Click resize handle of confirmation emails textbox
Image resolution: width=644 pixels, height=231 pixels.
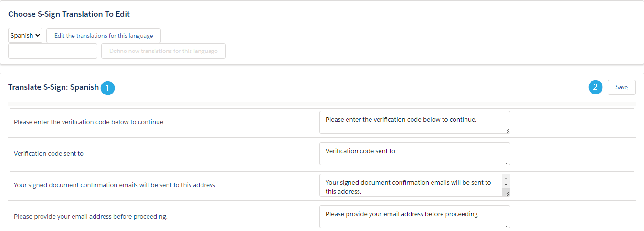coord(507,193)
